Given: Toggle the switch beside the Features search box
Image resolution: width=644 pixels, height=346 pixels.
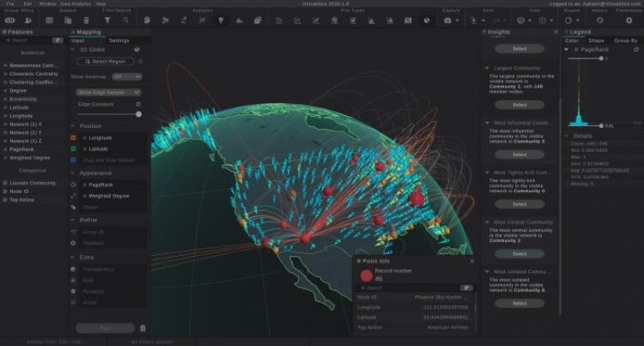Looking at the screenshot, I should (x=58, y=40).
